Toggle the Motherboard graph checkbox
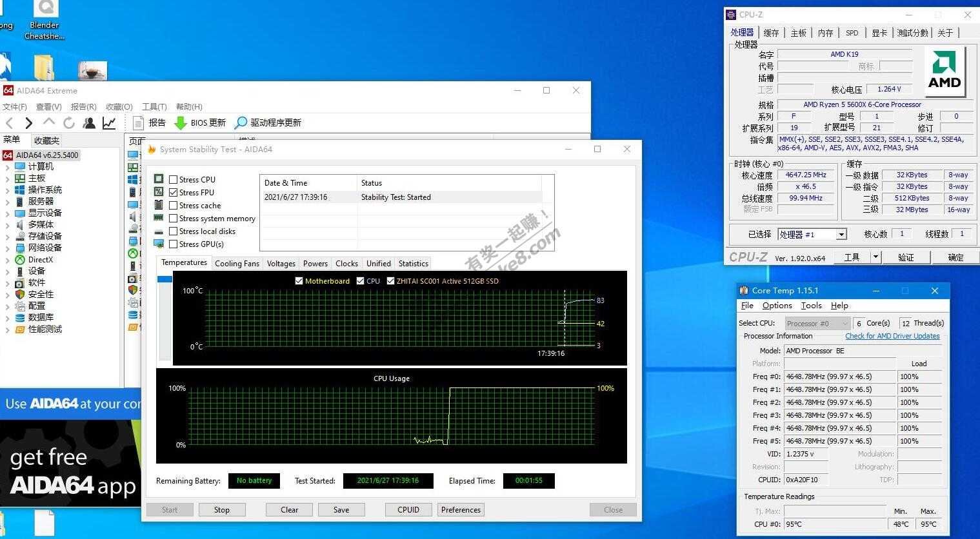Screen dimensions: 980x539 pos(299,280)
